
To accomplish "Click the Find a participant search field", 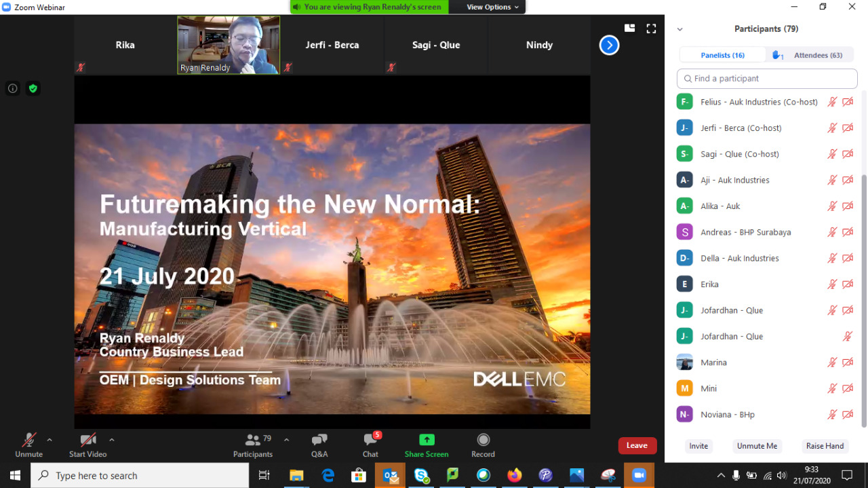I will [x=766, y=79].
